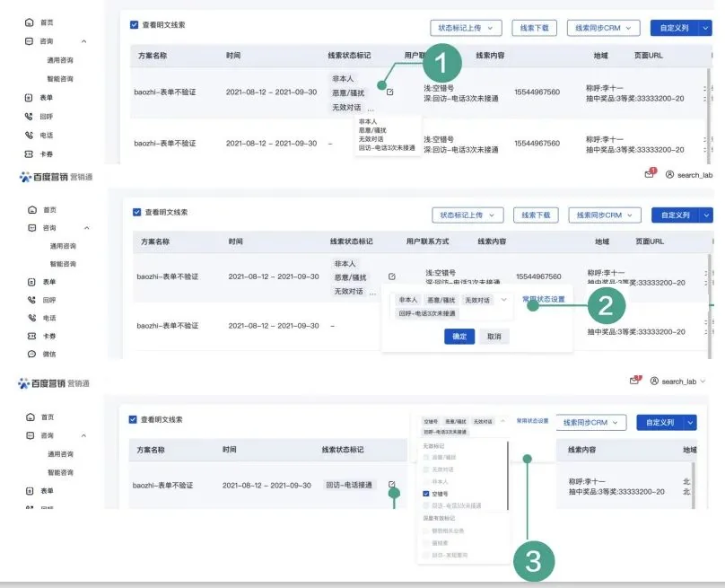Viewport: 725px width, 588px height.
Task: Click the 电话 phone icon in top screenshot sidebar
Action: pyautogui.click(x=29, y=135)
